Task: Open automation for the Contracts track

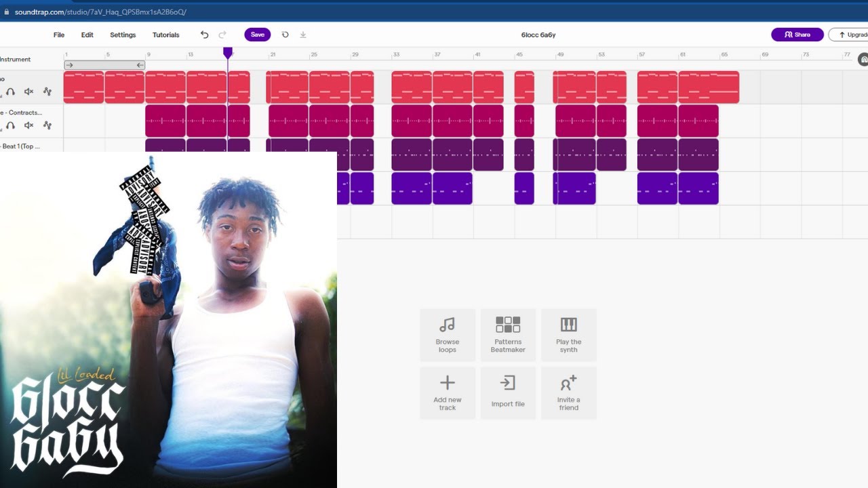Action: [x=47, y=125]
